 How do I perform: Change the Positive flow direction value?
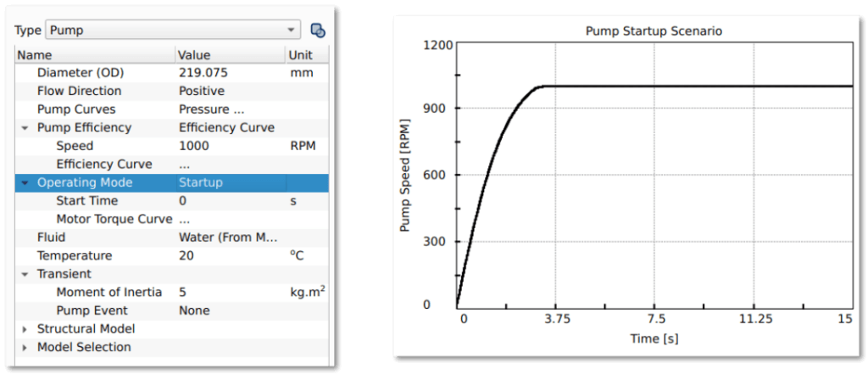[x=202, y=92]
